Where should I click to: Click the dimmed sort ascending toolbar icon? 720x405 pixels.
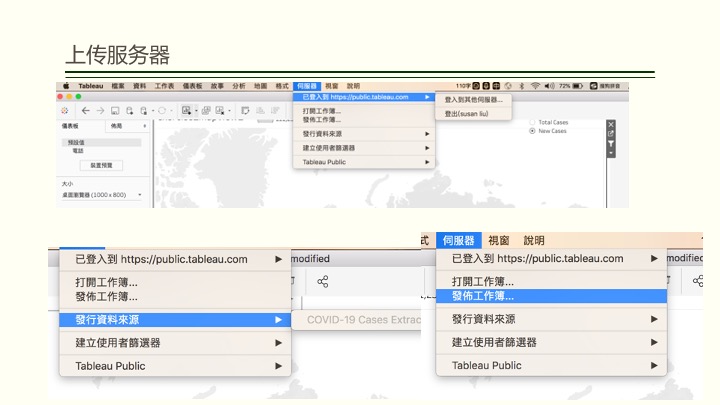point(260,110)
